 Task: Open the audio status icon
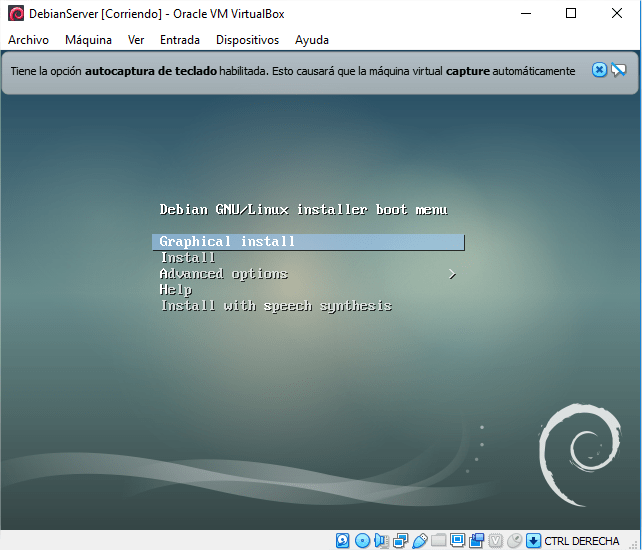(x=381, y=541)
